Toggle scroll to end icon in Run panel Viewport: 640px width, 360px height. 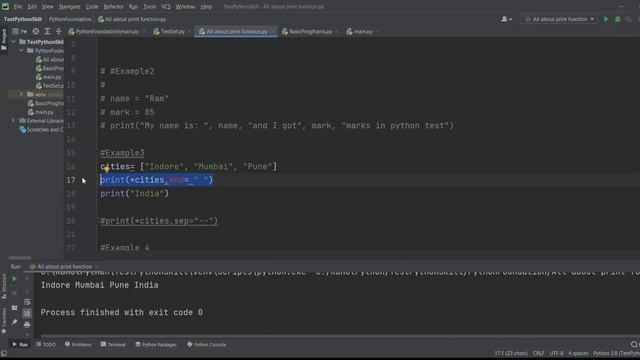coord(27,313)
